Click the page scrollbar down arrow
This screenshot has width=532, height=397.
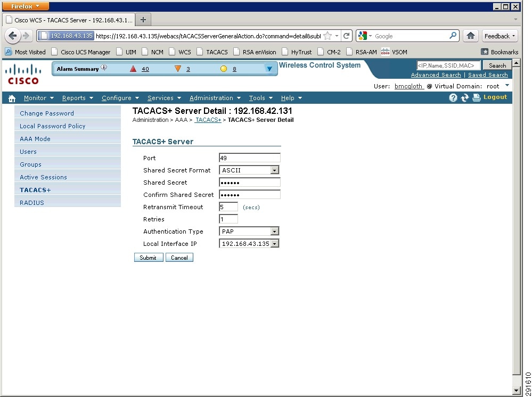pos(516,391)
